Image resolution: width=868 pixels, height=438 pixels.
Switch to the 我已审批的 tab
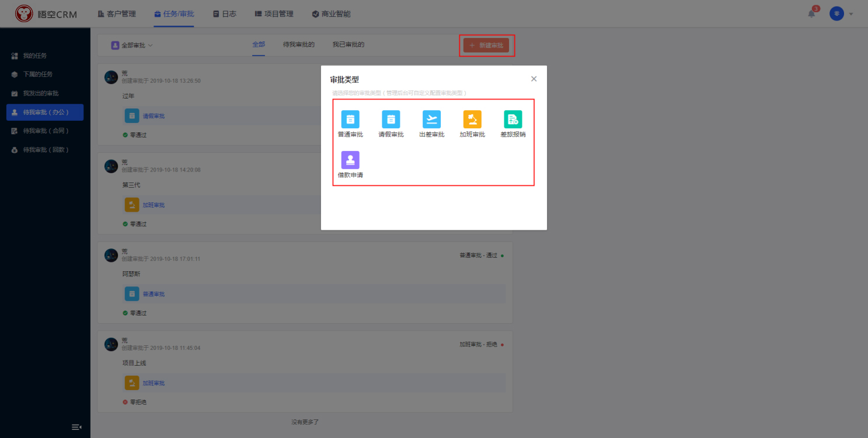click(x=348, y=44)
